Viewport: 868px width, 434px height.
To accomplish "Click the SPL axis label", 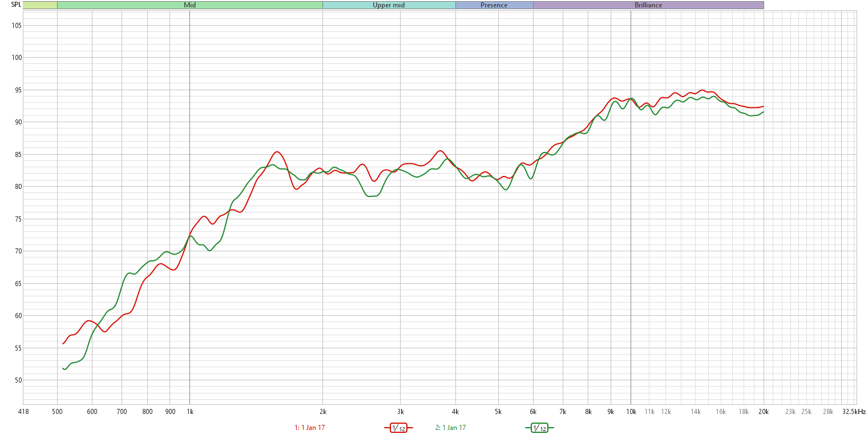I will click(16, 5).
